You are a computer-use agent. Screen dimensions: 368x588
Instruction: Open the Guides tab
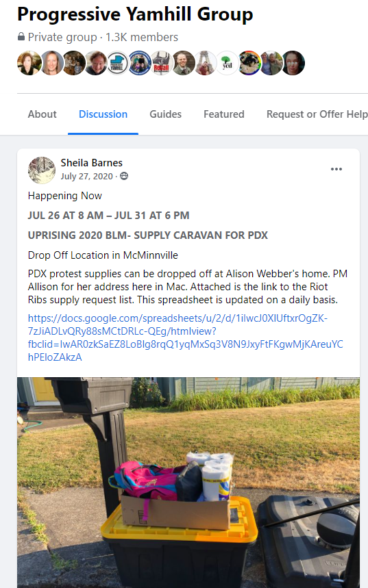pyautogui.click(x=166, y=114)
